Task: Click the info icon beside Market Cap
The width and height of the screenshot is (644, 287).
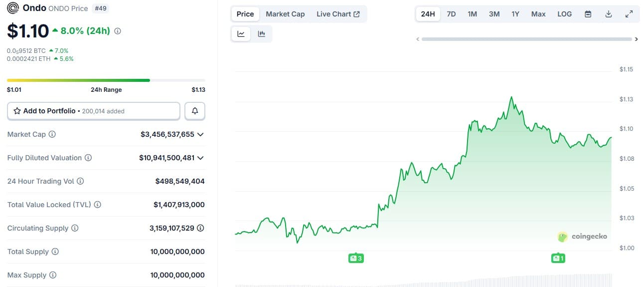Action: coord(52,134)
